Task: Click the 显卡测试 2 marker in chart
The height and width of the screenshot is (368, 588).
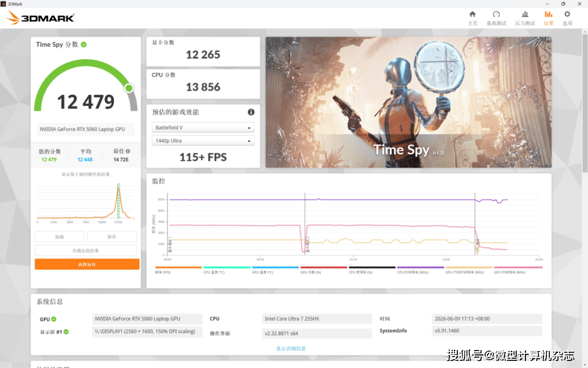Action: (x=308, y=244)
